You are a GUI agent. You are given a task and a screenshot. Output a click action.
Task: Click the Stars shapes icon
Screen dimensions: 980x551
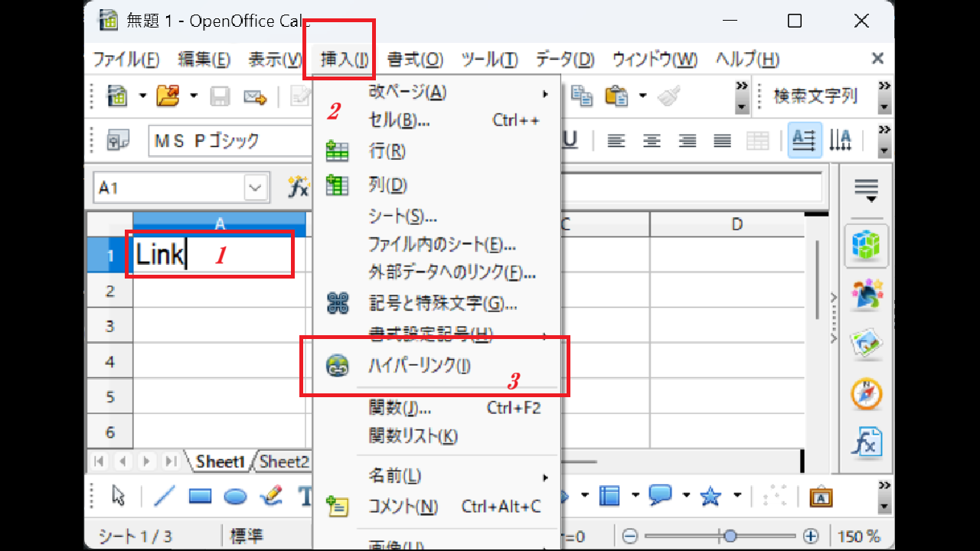click(711, 496)
